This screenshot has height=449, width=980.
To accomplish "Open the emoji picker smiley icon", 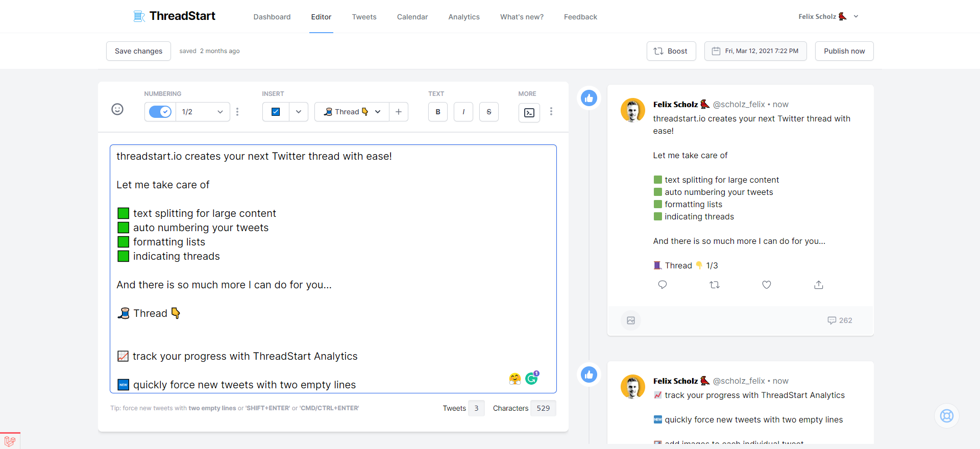I will tap(117, 109).
